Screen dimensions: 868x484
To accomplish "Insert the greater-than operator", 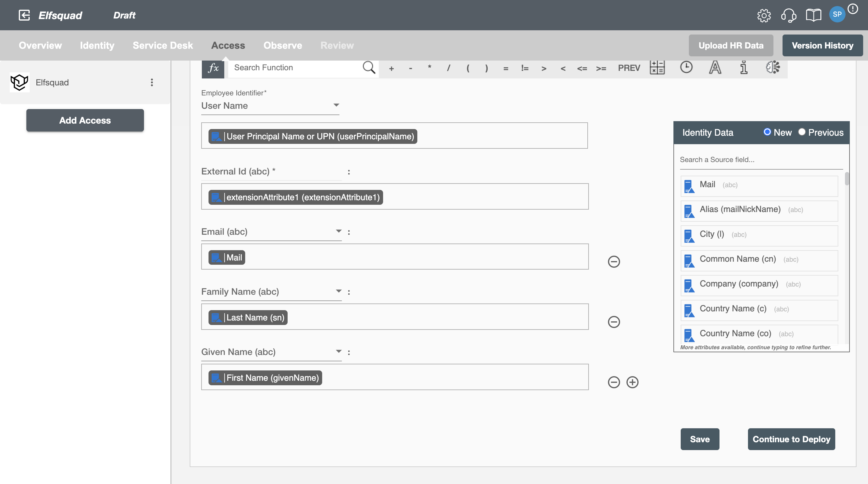I will point(544,69).
